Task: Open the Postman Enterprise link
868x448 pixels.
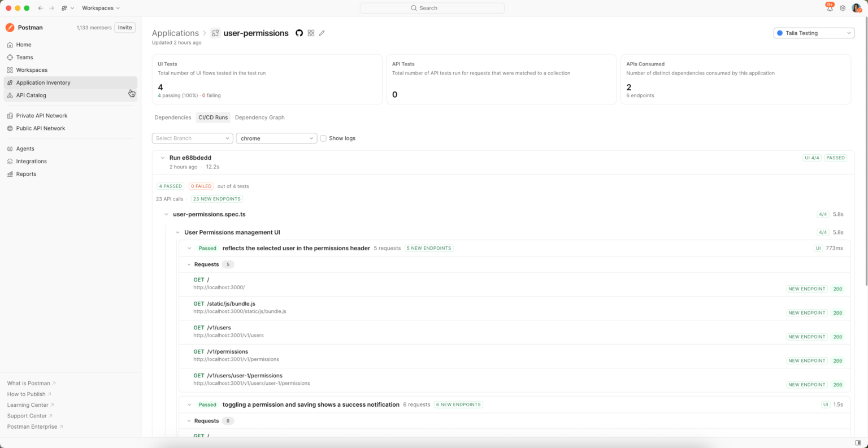Action: click(35, 427)
